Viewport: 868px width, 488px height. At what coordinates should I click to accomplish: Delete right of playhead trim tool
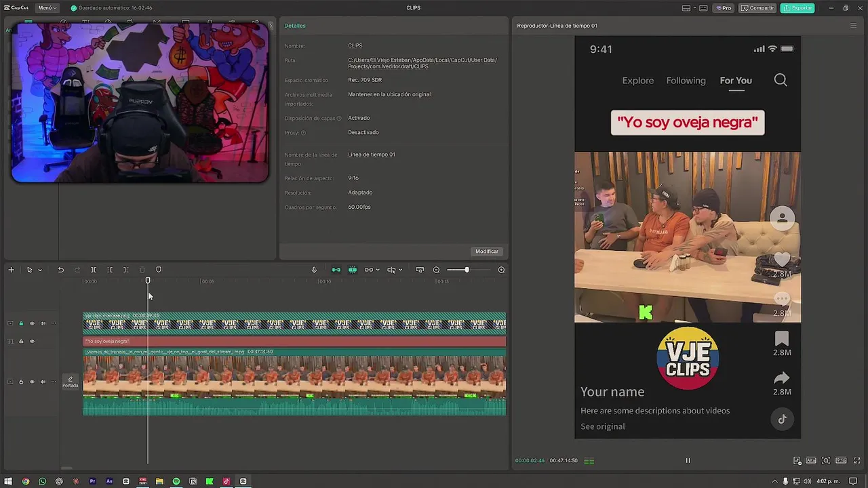(x=125, y=270)
